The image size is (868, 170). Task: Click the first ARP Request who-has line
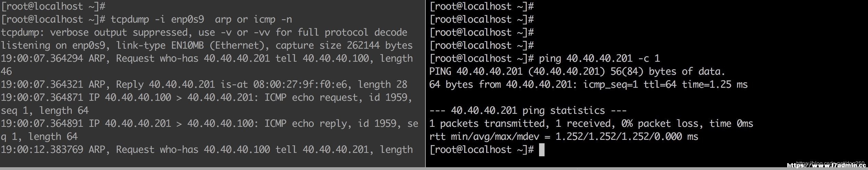click(206, 65)
